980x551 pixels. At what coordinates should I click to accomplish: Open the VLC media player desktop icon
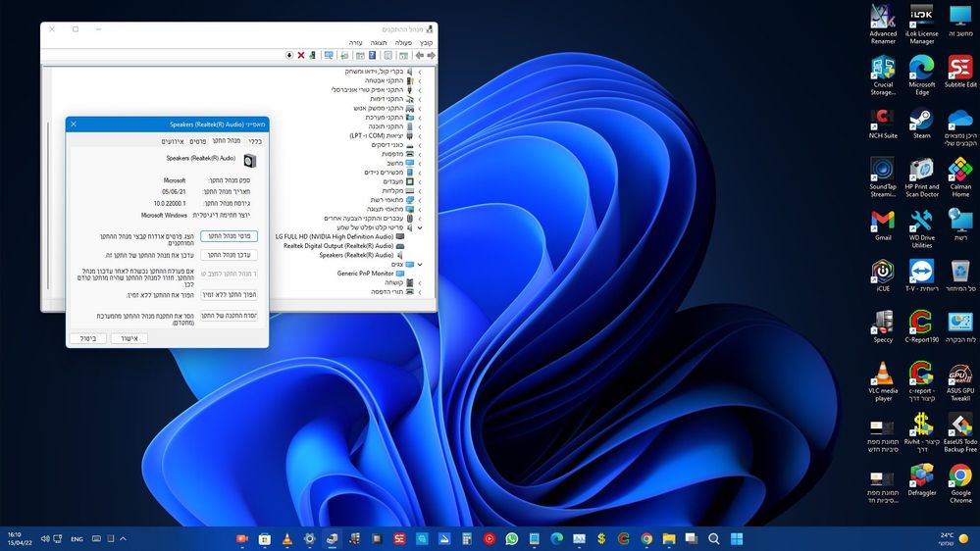(x=883, y=374)
